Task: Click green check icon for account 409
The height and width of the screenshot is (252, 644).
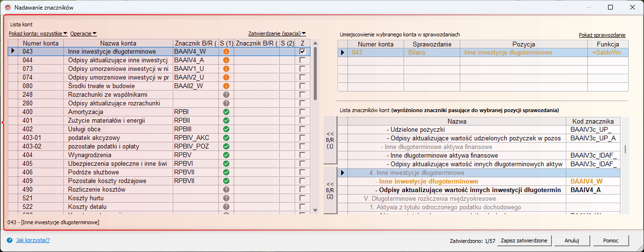Action: pos(226,181)
